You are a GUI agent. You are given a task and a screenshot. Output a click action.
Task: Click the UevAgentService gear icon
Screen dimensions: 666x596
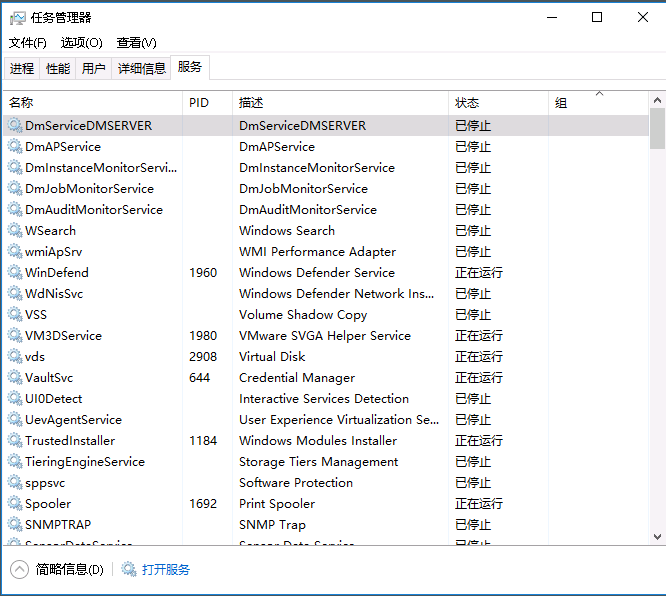pos(15,419)
